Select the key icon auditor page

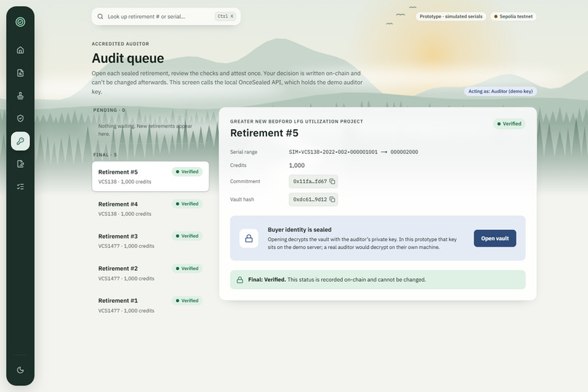(x=20, y=141)
